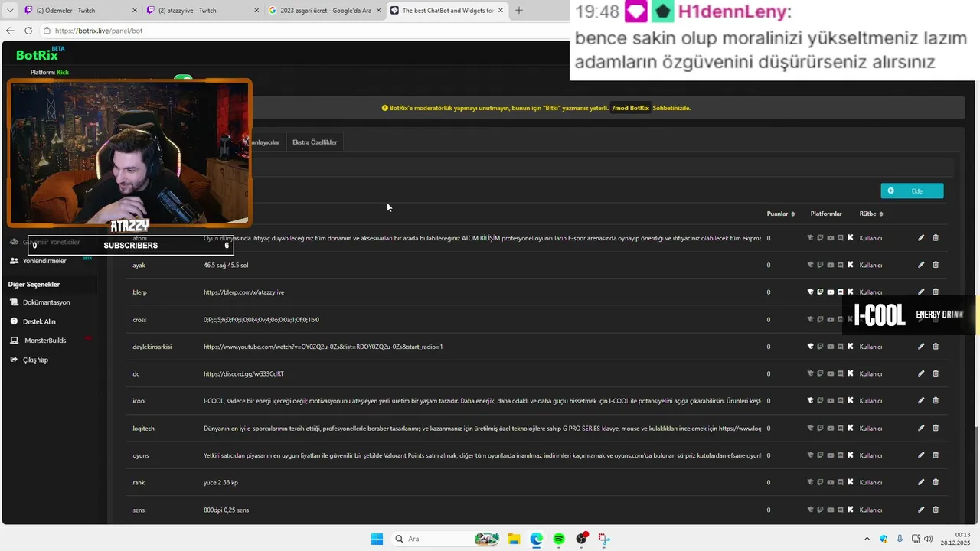Delete the !sens command with trash icon
The width and height of the screenshot is (980, 551).
tap(936, 510)
